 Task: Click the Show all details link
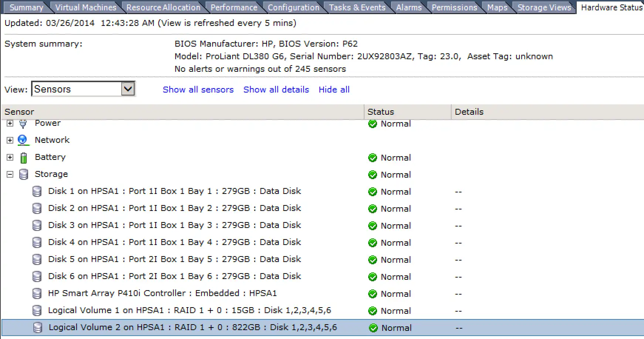coord(276,90)
